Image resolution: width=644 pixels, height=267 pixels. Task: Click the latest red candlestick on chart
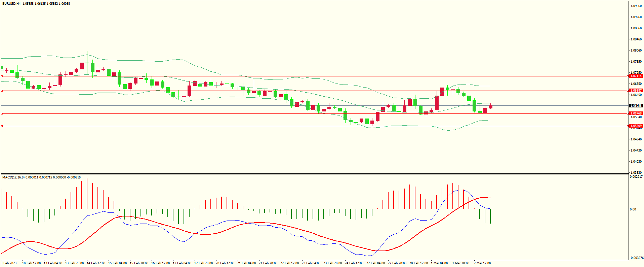click(x=491, y=107)
